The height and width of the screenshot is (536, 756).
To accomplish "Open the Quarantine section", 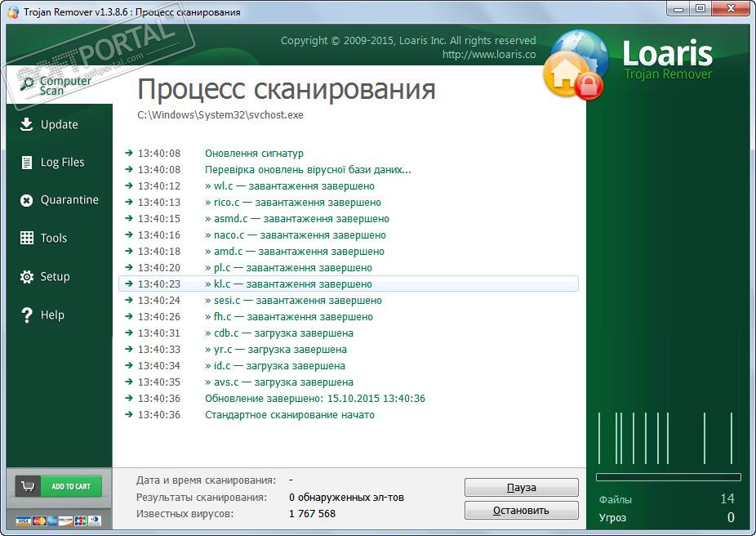I will point(60,199).
